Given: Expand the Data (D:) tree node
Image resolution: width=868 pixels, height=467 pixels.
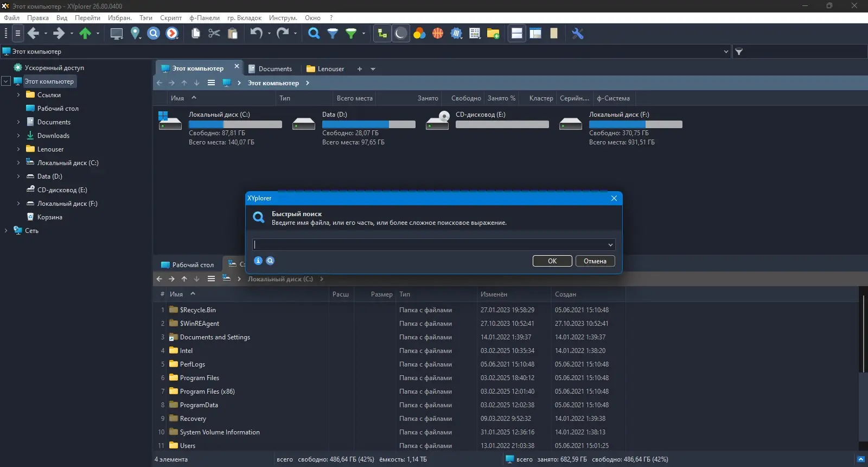Looking at the screenshot, I should click(18, 176).
